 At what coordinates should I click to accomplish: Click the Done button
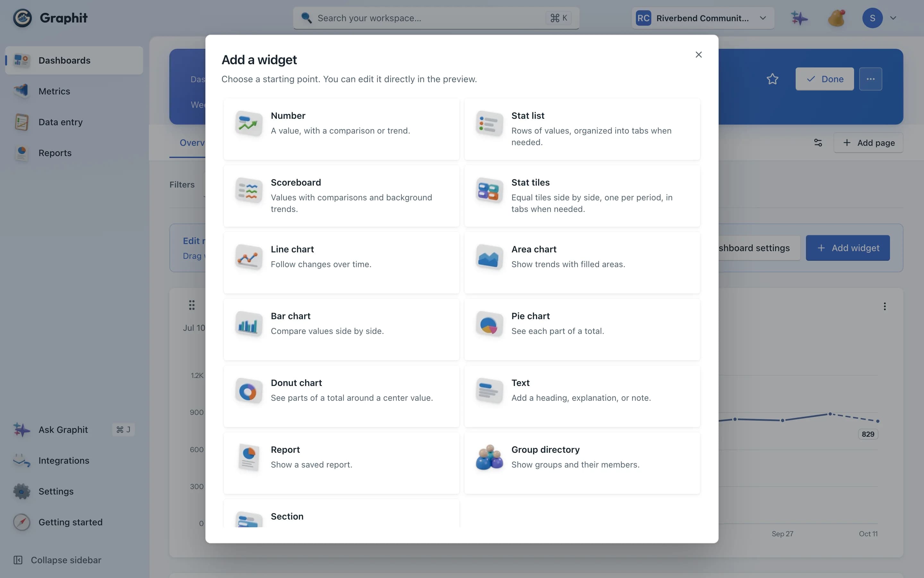click(824, 79)
